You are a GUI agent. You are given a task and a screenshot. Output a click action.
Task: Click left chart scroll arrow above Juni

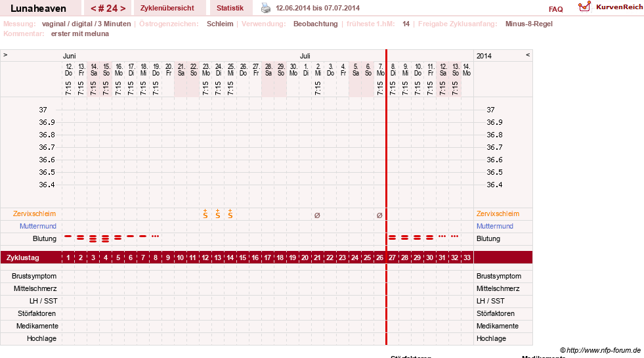(x=5, y=55)
